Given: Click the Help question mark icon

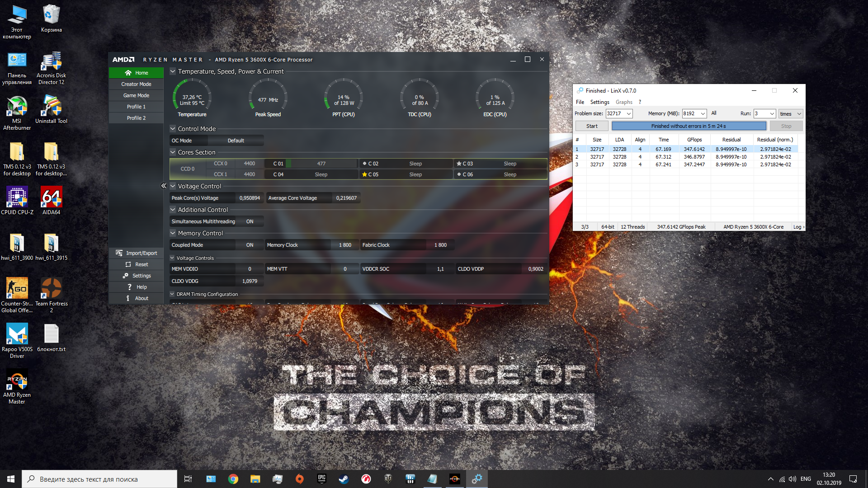Looking at the screenshot, I should [x=129, y=287].
